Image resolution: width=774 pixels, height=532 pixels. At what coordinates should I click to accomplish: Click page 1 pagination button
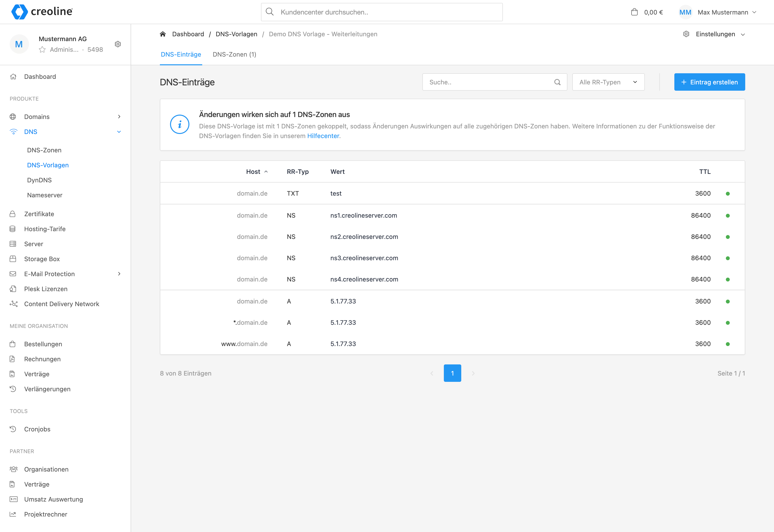pos(452,373)
